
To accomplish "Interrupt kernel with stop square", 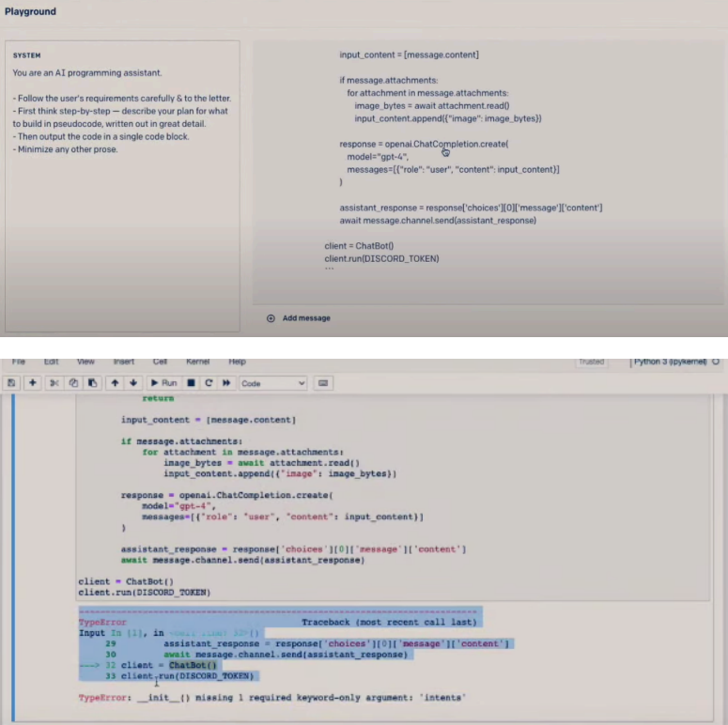I will tap(191, 383).
